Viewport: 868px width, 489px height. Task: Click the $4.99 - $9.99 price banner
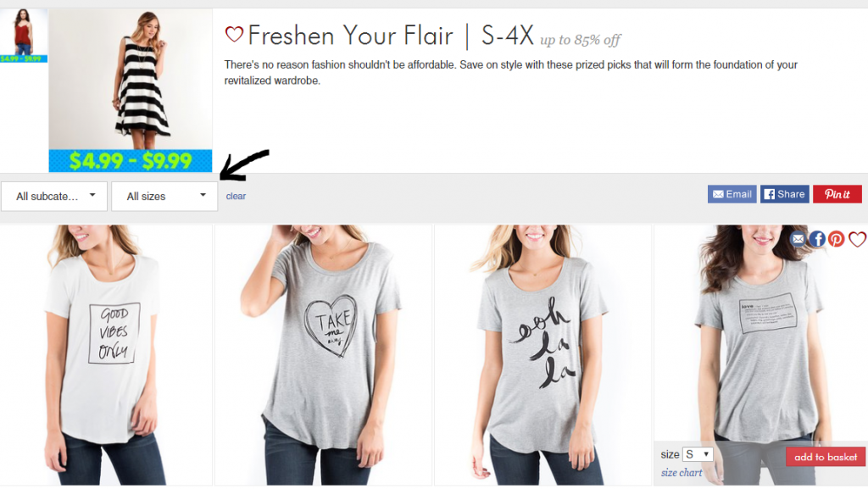[x=131, y=161]
